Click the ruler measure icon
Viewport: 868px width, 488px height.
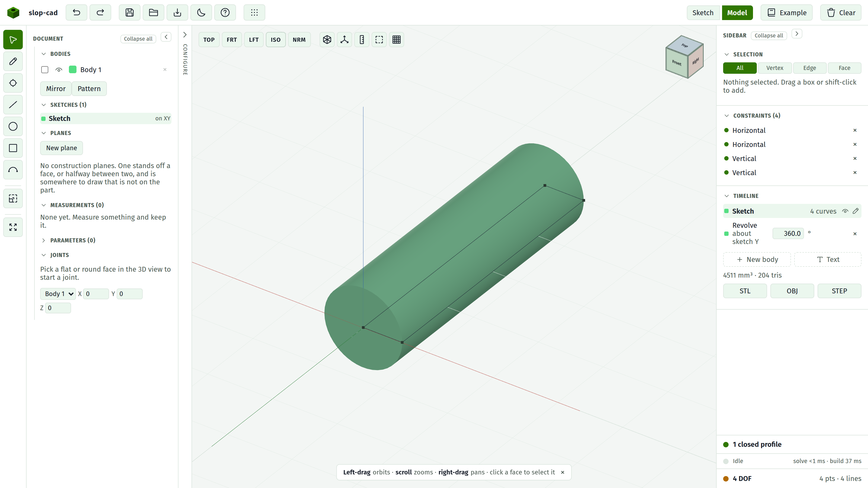click(x=362, y=40)
